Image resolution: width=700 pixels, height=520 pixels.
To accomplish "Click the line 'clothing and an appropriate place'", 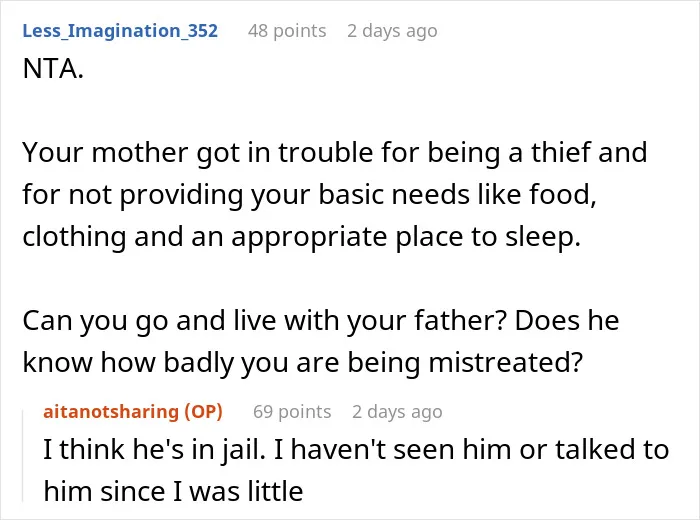I will click(302, 237).
